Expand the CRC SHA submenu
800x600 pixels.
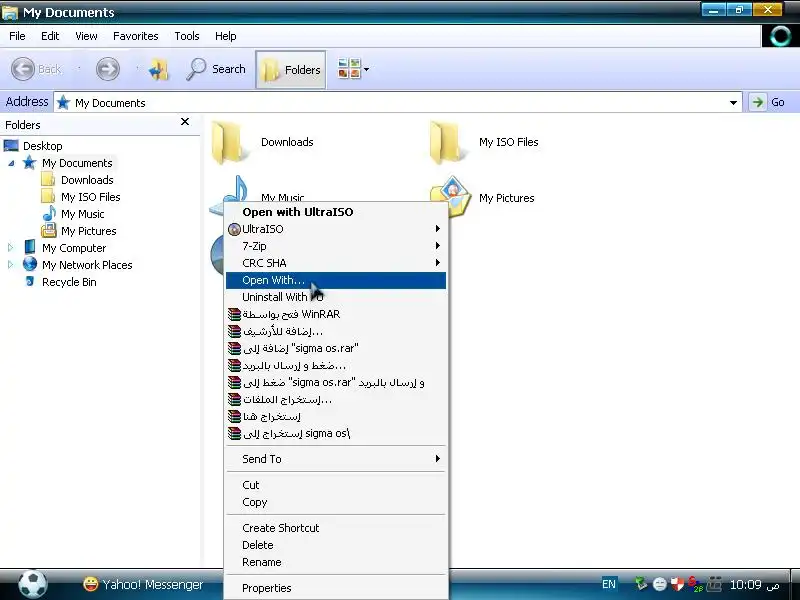pyautogui.click(x=336, y=263)
